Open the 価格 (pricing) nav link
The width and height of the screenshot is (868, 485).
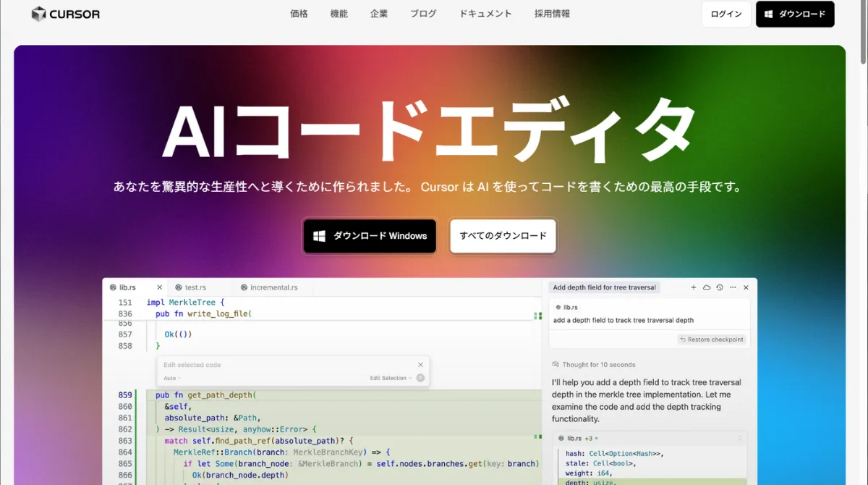(299, 14)
